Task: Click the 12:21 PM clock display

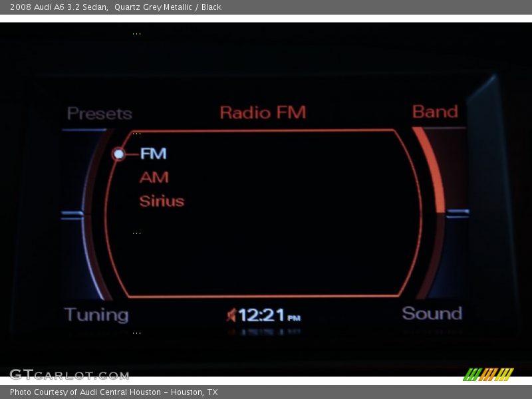Action: 269,315
